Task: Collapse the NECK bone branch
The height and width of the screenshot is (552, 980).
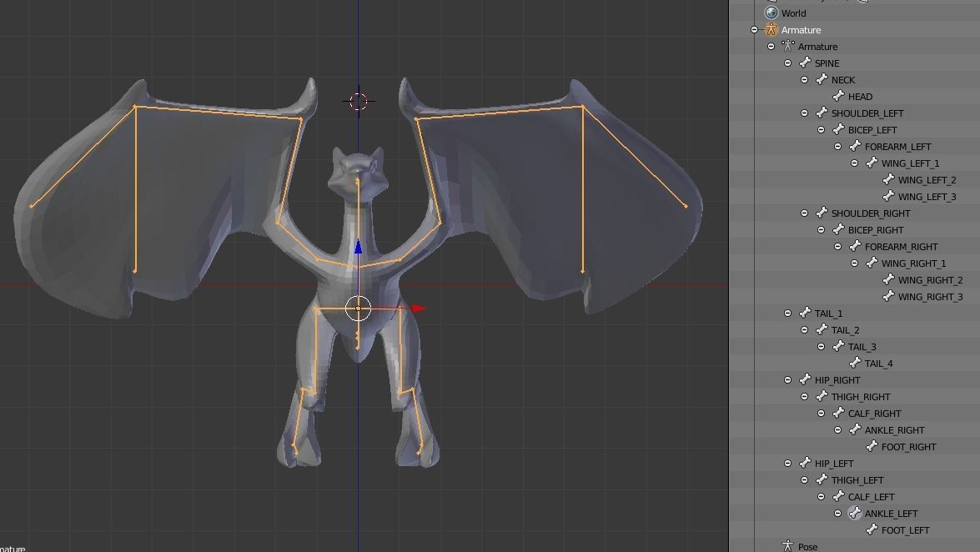Action: pyautogui.click(x=804, y=80)
